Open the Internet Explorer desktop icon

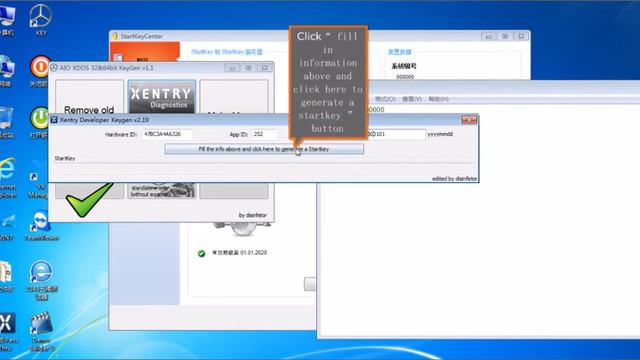pos(7,178)
